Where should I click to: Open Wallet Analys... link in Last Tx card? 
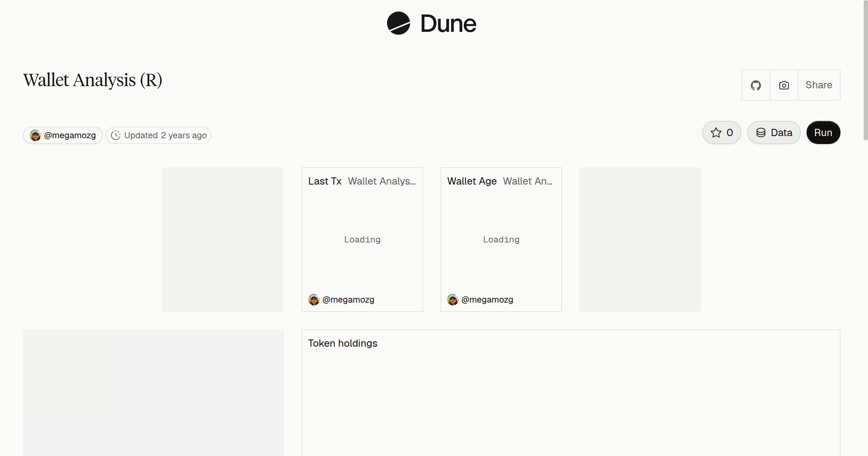[x=382, y=181]
